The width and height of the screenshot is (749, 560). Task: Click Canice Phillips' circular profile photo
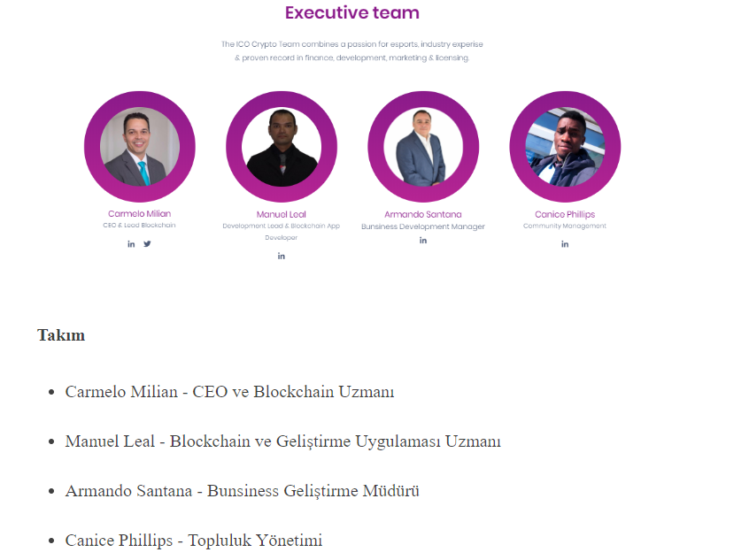pyautogui.click(x=565, y=147)
